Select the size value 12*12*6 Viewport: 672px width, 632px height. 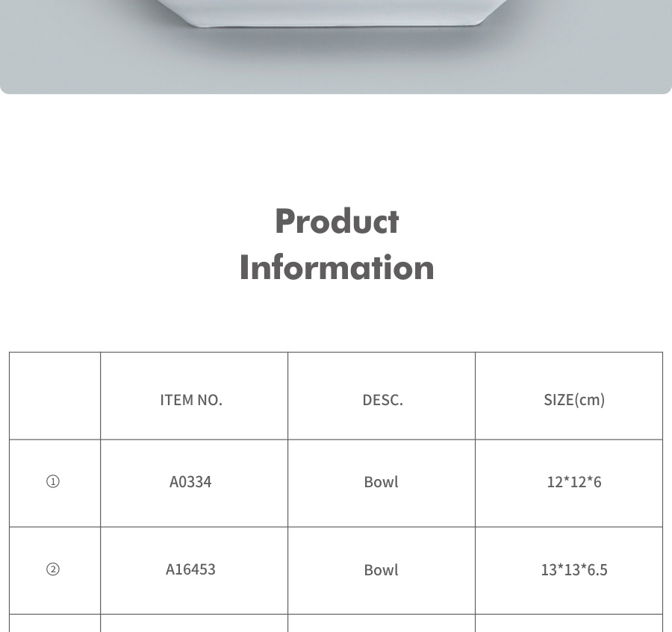(573, 482)
